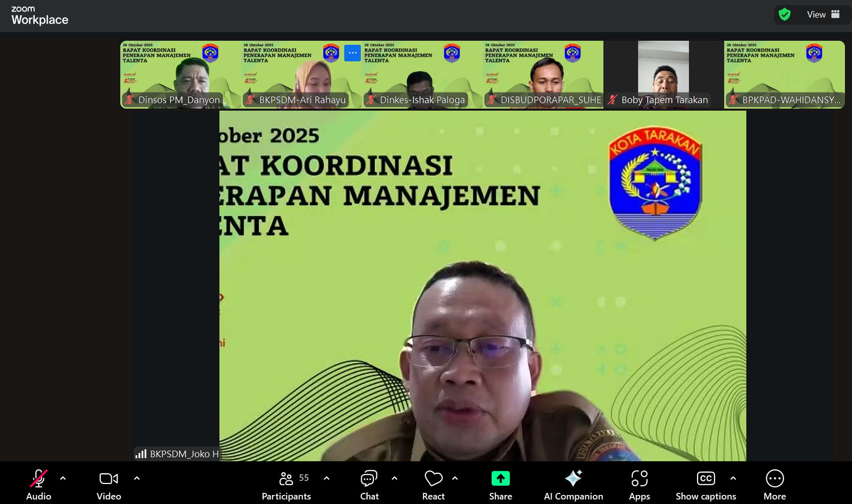Unmute microphone with the Audio button
852x504 pixels.
(38, 485)
